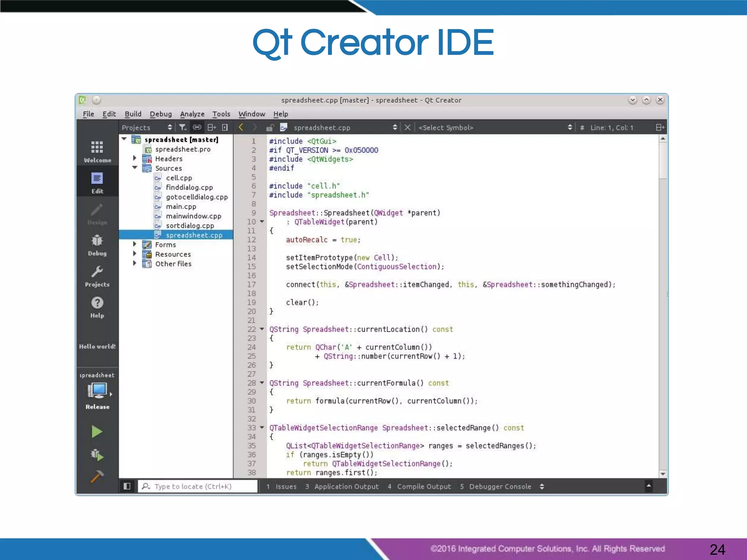
Task: Show the Application Output pane
Action: click(x=342, y=486)
